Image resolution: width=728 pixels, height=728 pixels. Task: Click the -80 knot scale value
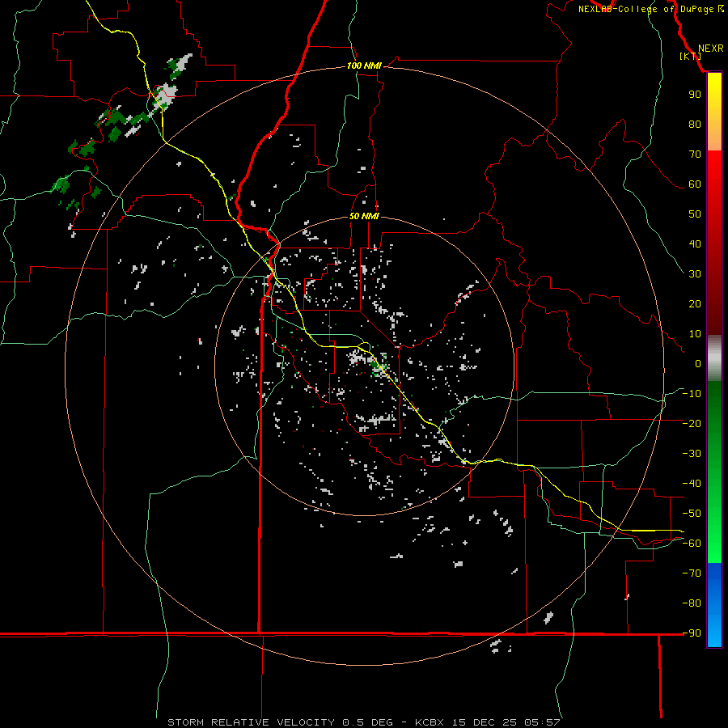(692, 603)
